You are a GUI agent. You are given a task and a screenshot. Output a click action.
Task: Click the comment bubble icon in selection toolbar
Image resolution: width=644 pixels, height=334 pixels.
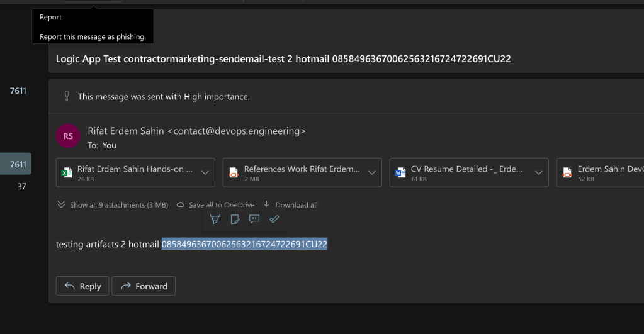254,219
